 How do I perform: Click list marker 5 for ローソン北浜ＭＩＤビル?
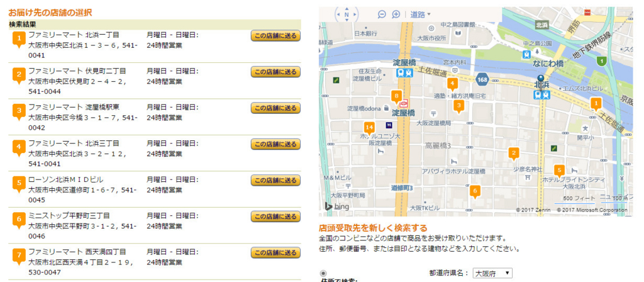click(18, 184)
